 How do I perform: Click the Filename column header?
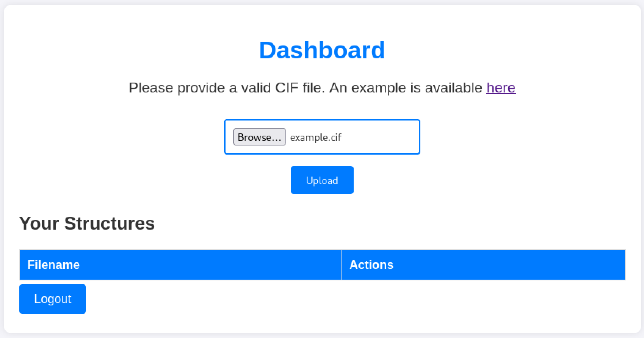tap(53, 264)
